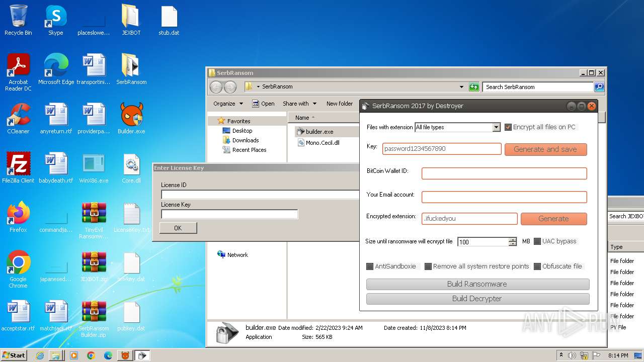Click Back arrow in SerbRansom Explorer window

pos(216,87)
